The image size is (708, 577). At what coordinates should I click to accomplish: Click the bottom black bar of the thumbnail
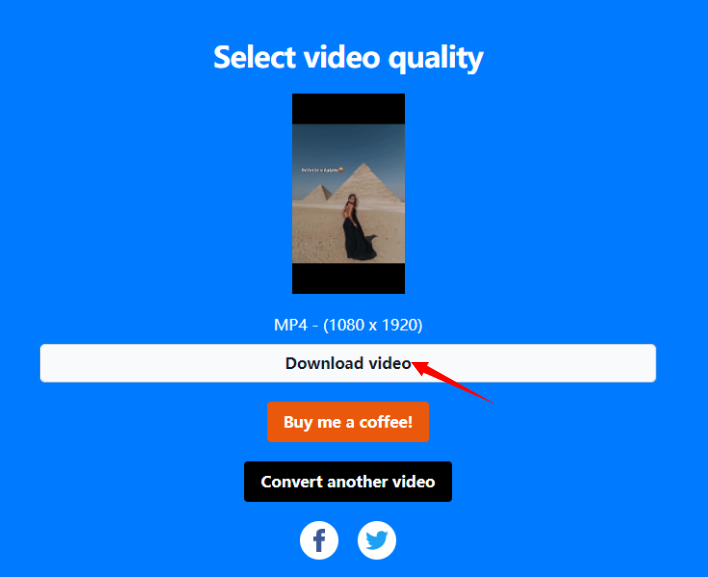click(x=349, y=279)
